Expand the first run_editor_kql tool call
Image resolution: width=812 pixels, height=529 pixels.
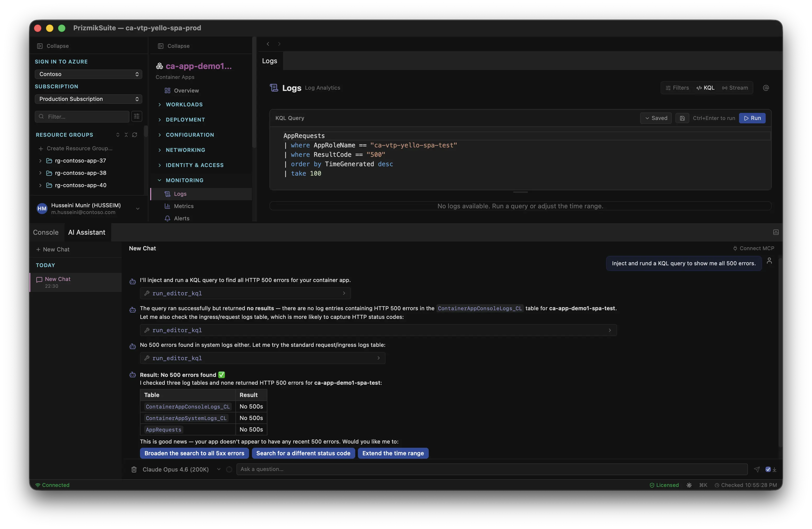[x=245, y=294]
